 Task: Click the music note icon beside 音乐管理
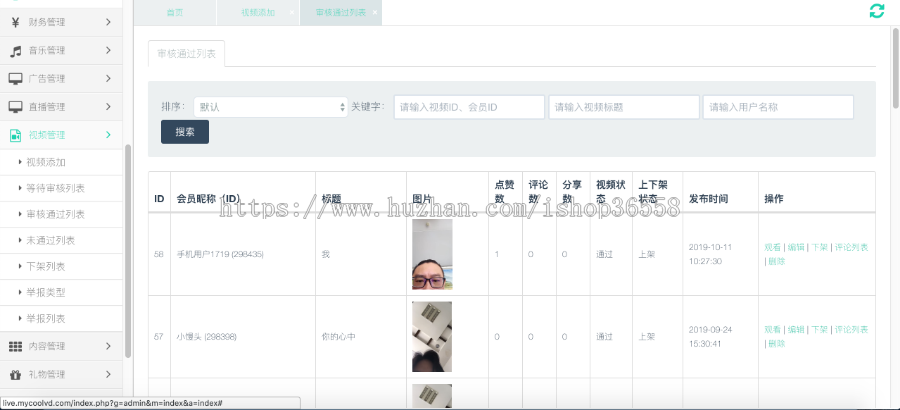tap(15, 51)
